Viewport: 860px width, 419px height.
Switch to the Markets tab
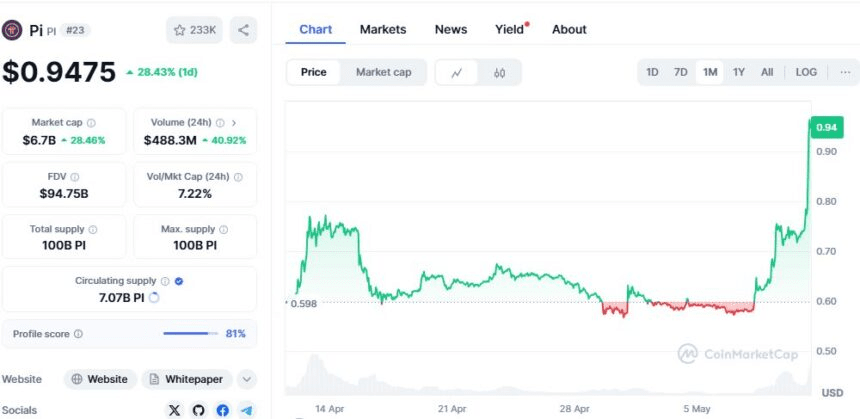383,29
